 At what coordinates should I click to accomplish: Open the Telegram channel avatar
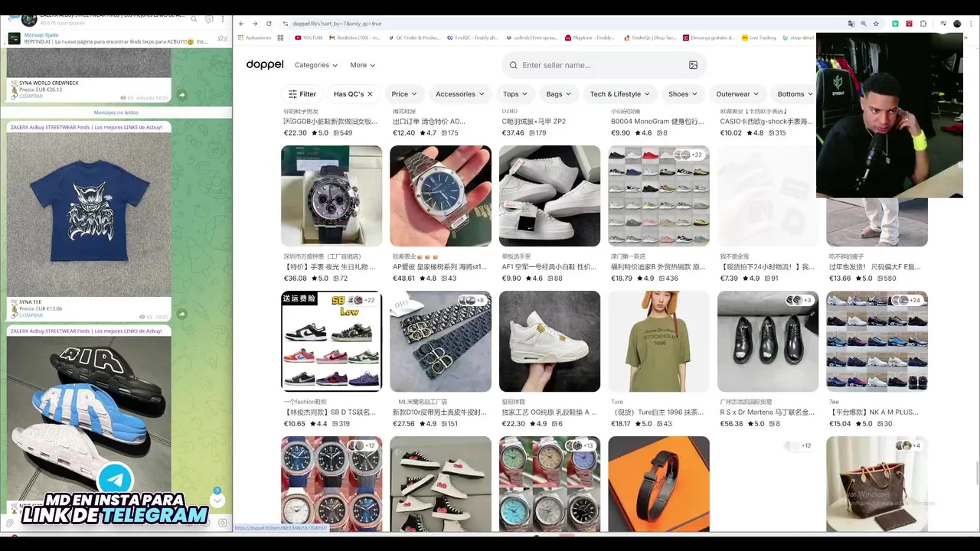tap(29, 19)
